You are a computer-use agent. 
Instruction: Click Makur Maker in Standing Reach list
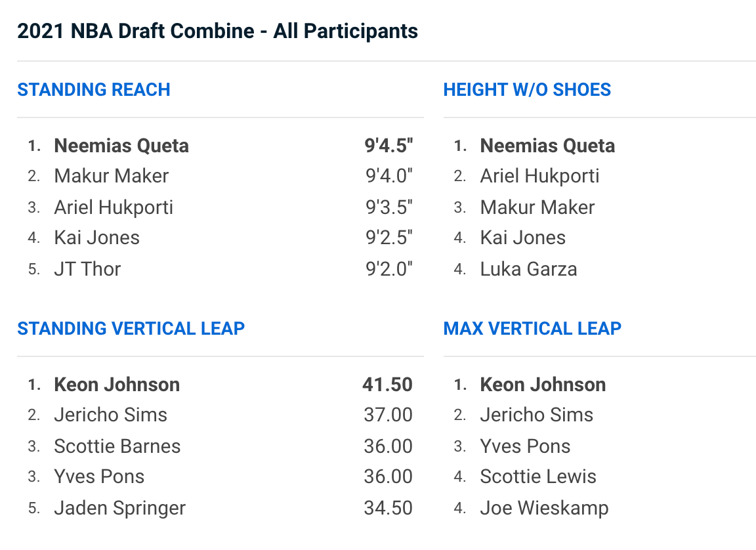pyautogui.click(x=111, y=176)
